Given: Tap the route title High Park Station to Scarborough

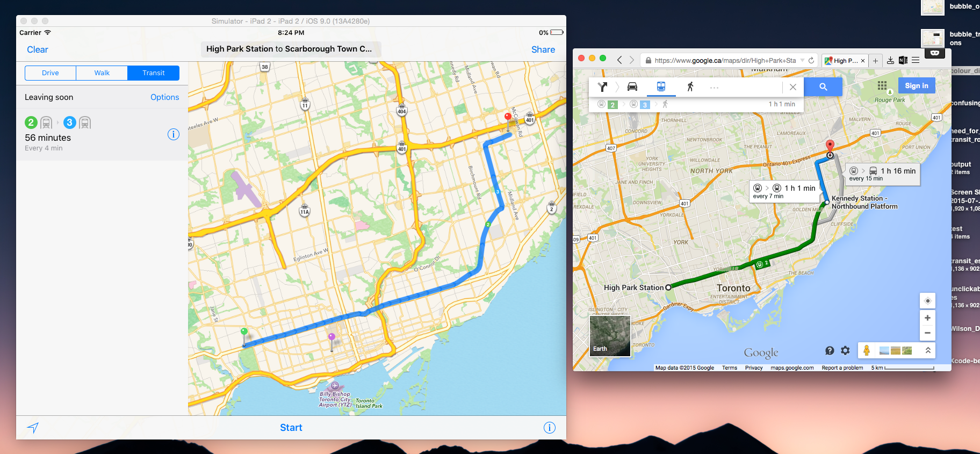Looking at the screenshot, I should coord(290,49).
